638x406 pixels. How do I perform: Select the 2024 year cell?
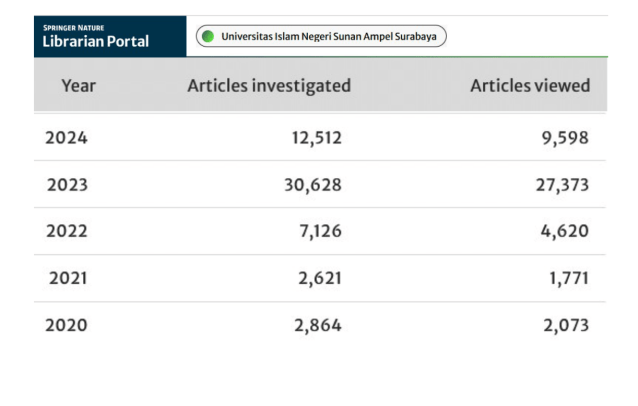(66, 138)
